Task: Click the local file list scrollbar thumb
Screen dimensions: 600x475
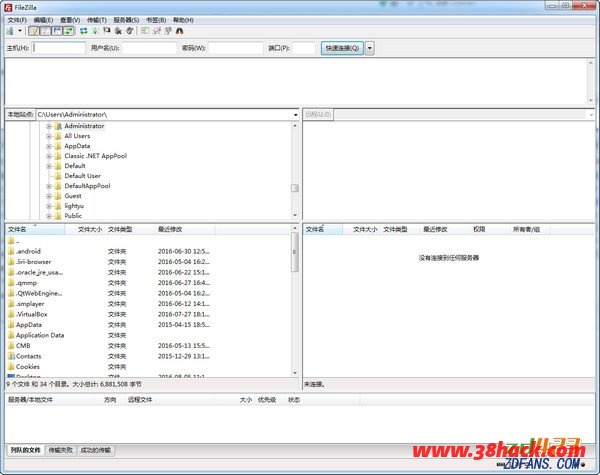Action: point(295,252)
